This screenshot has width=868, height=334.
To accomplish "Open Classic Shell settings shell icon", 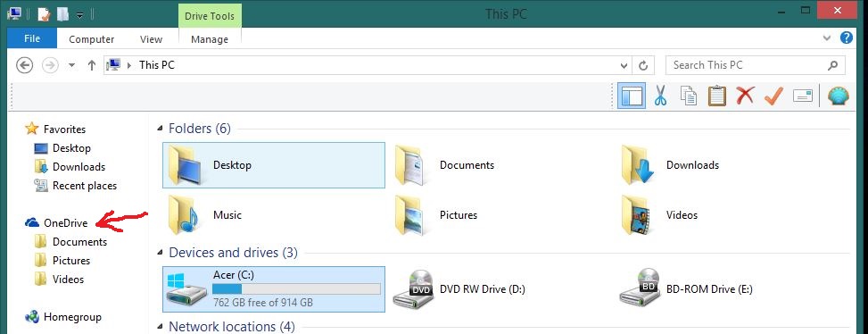I will (x=839, y=96).
